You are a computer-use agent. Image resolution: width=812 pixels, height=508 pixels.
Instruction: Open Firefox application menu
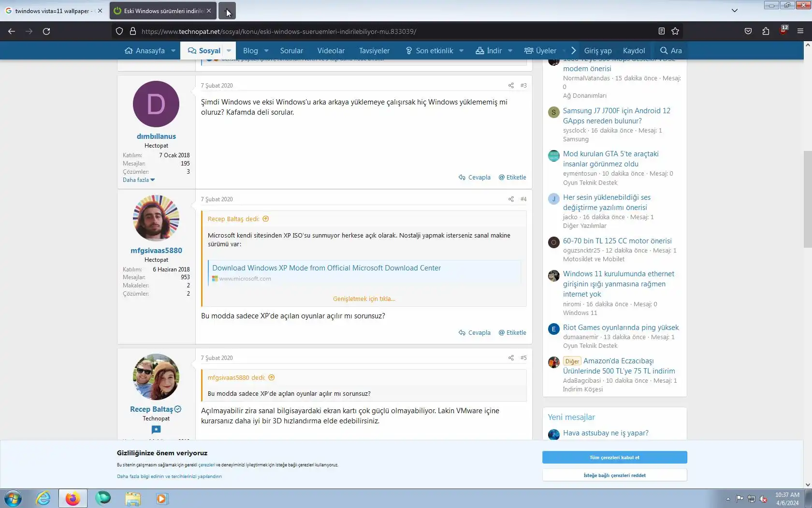(800, 31)
